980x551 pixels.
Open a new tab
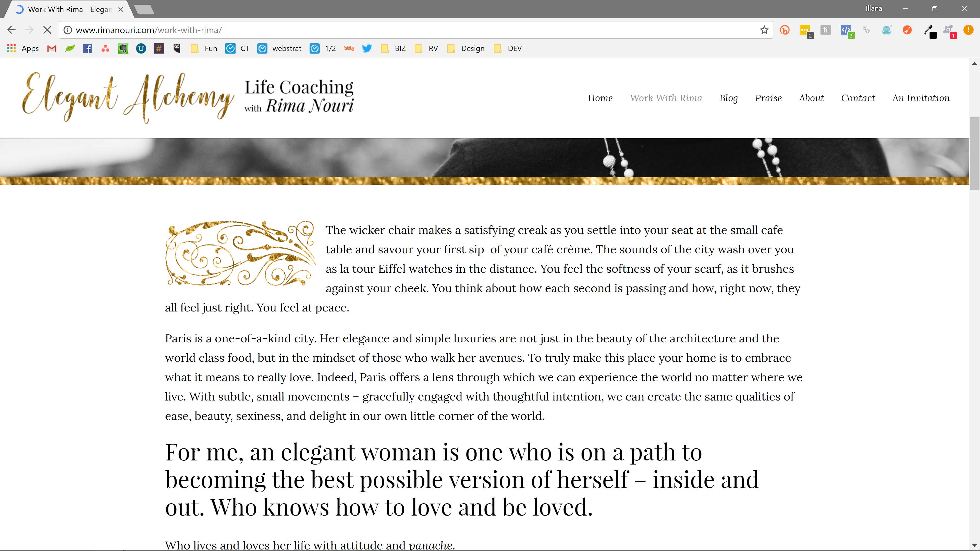144,9
